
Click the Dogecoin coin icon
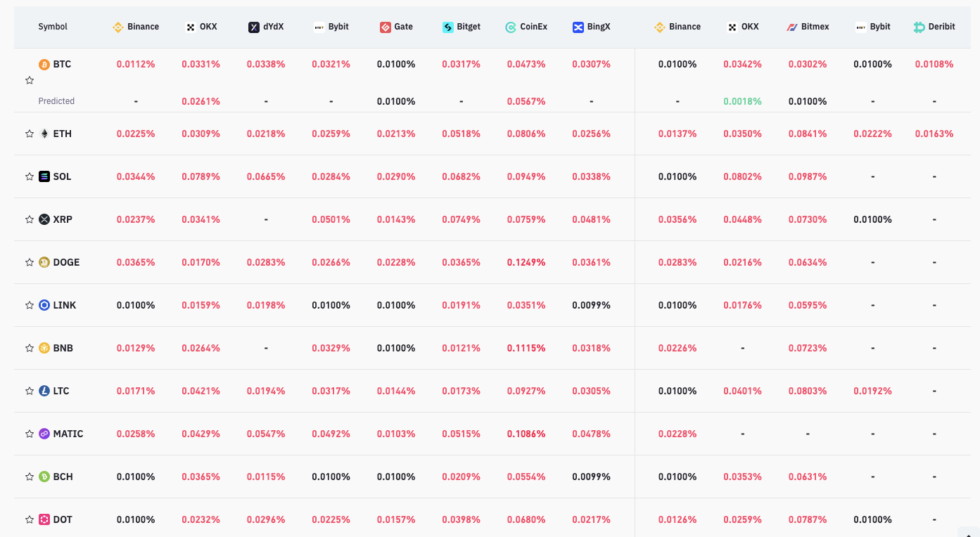[x=44, y=262]
